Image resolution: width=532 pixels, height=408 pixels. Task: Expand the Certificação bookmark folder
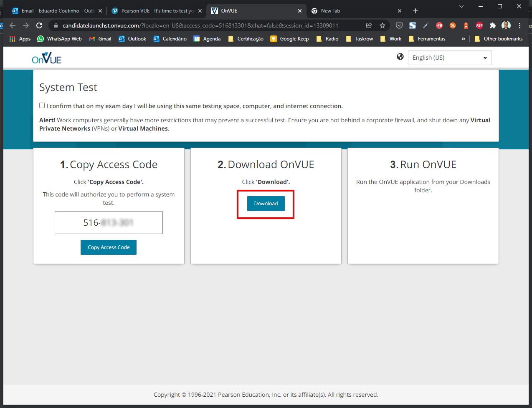pos(246,39)
